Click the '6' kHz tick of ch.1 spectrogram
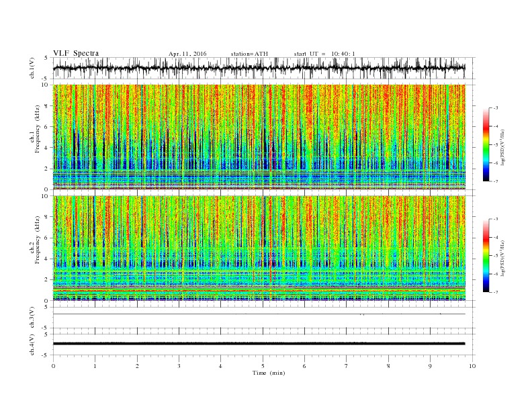The width and height of the screenshot is (532, 411). click(x=47, y=127)
